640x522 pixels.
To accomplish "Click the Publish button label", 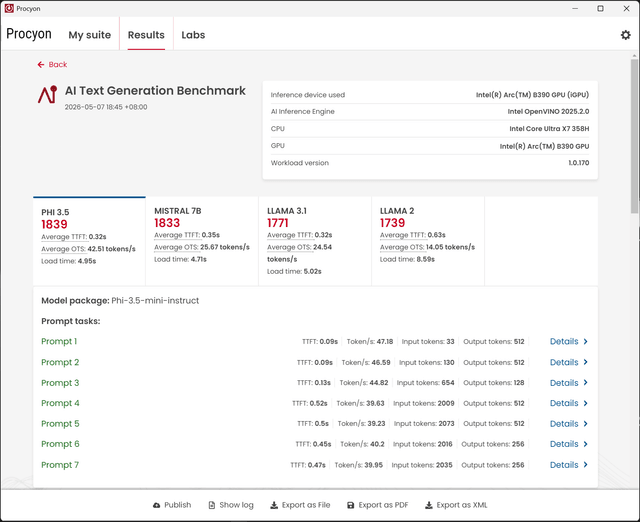I will (x=178, y=505).
